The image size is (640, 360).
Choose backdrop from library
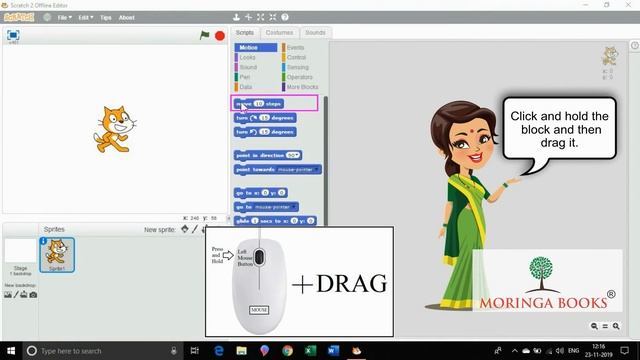(8, 294)
